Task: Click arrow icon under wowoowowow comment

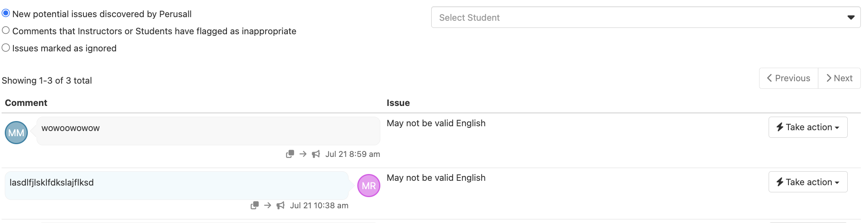Action: pyautogui.click(x=303, y=154)
